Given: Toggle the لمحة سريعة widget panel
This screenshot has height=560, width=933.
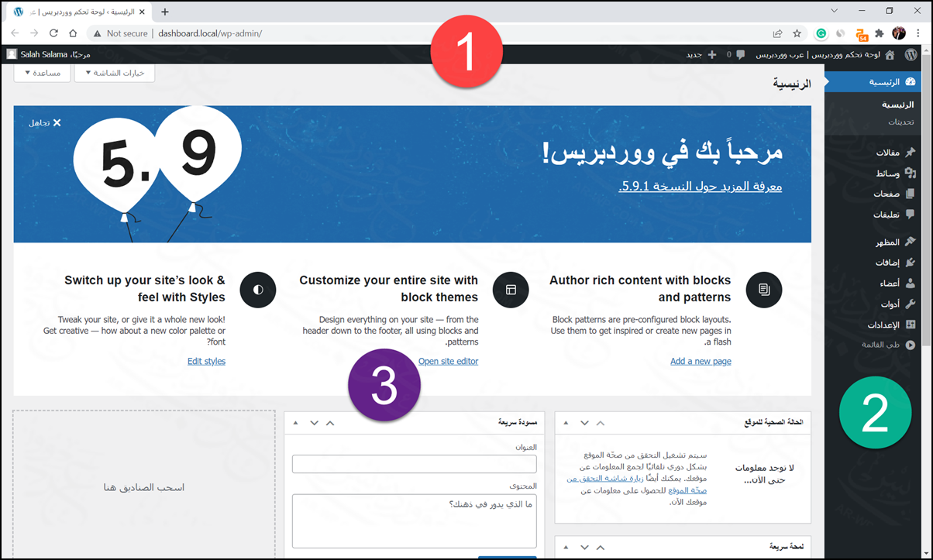Looking at the screenshot, I should coord(566,547).
